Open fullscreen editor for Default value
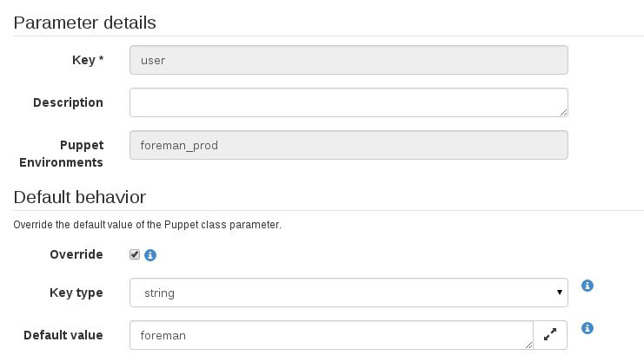 550,335
